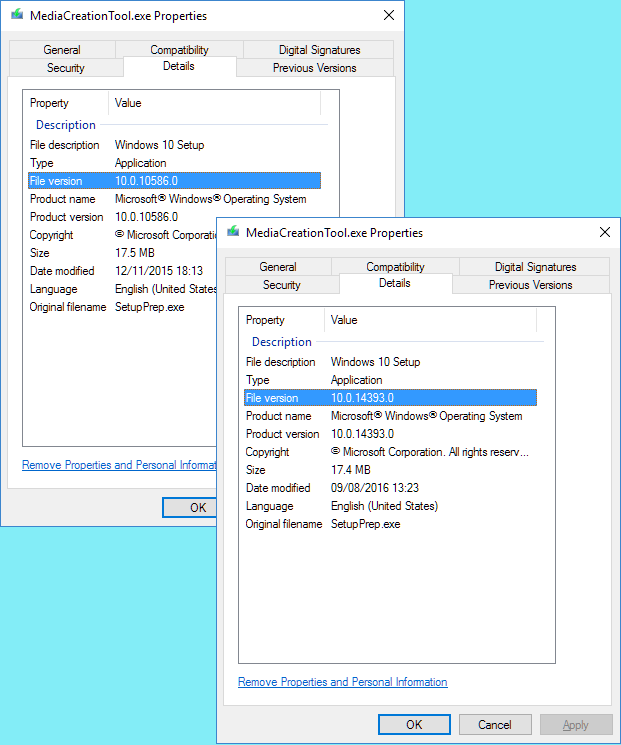Click the back window's MediaCreationTool title icon
This screenshot has height=745, width=621.
tap(17, 15)
